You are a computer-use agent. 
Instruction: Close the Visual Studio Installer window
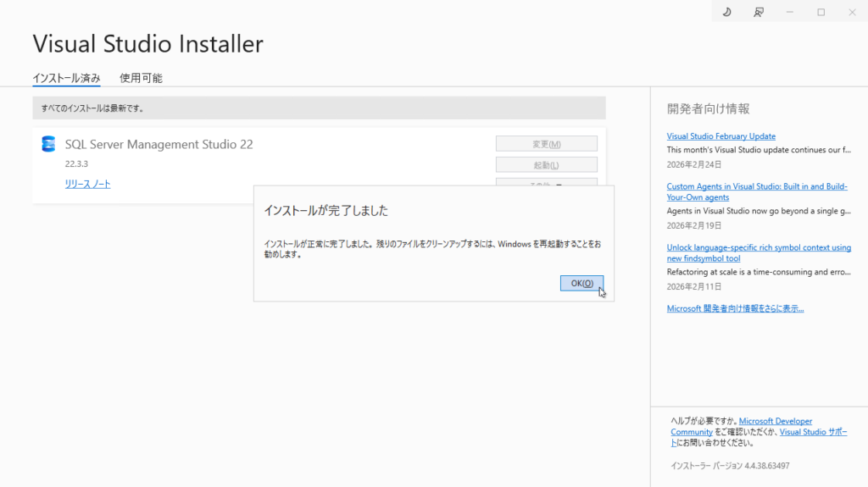[x=852, y=12]
